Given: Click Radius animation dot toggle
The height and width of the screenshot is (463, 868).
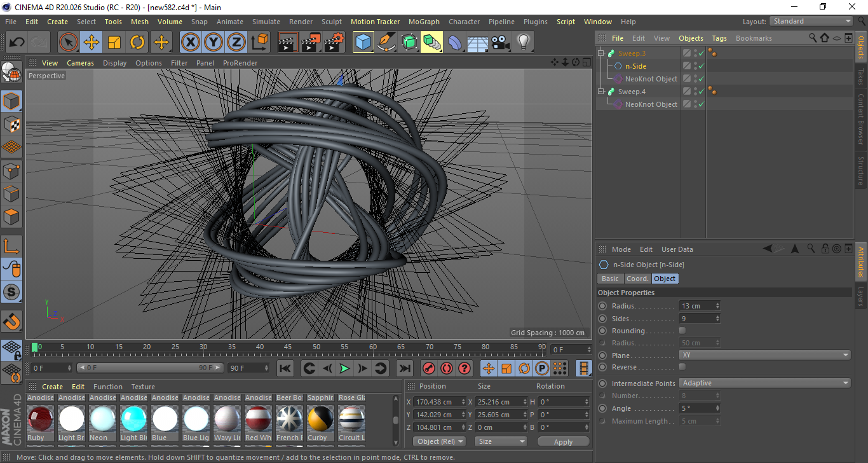Looking at the screenshot, I should coord(602,306).
